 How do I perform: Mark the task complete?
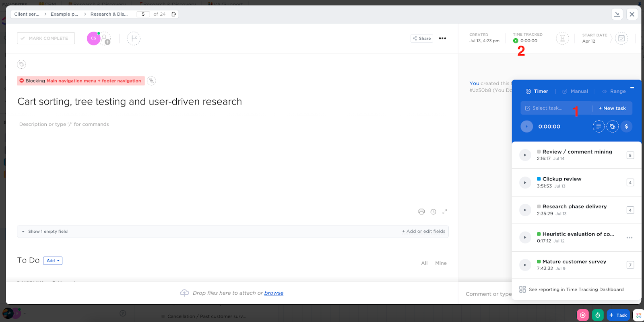coord(46,38)
